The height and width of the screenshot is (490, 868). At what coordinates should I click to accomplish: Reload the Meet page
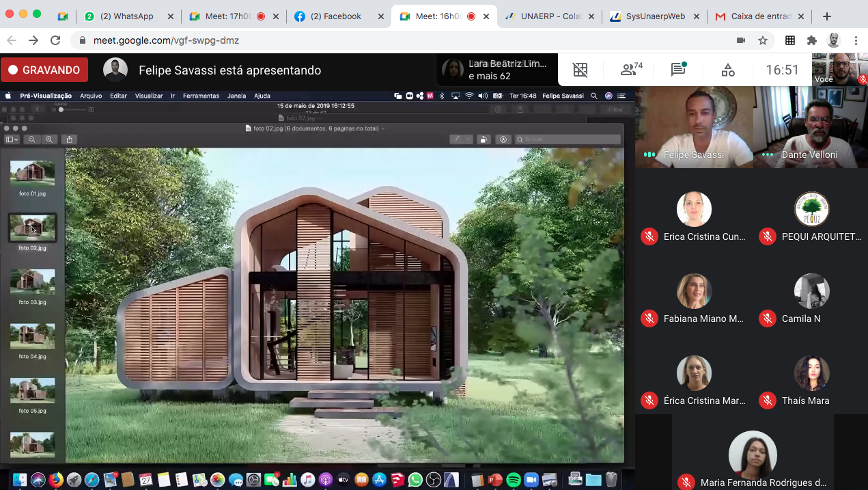[x=53, y=40]
